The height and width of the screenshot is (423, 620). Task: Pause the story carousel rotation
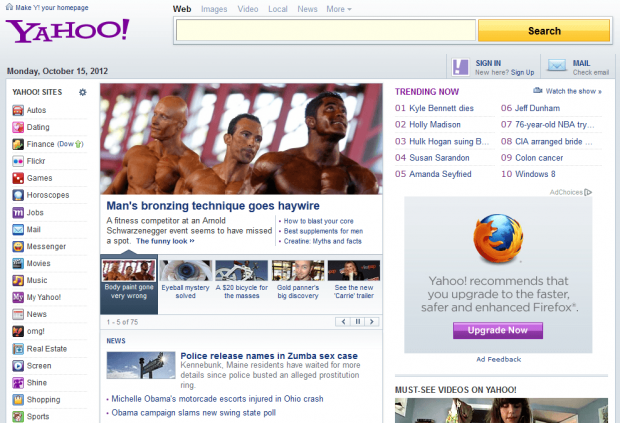click(x=357, y=322)
